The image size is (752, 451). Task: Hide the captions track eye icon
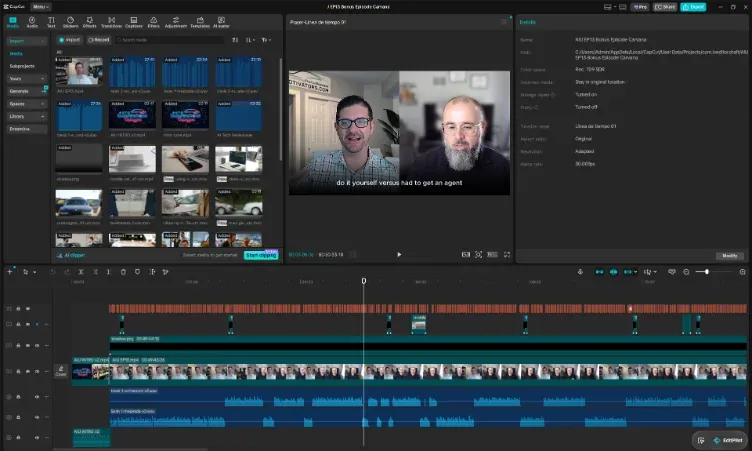pos(28,309)
